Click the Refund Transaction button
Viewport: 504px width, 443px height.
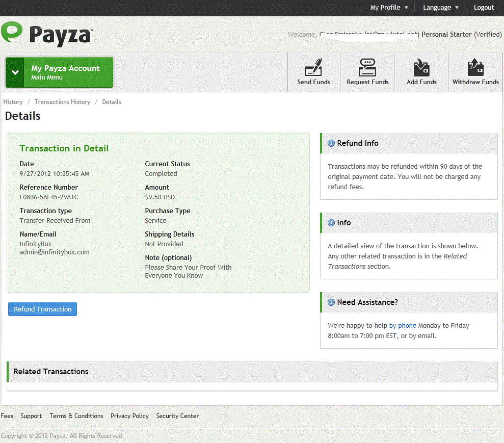[42, 309]
